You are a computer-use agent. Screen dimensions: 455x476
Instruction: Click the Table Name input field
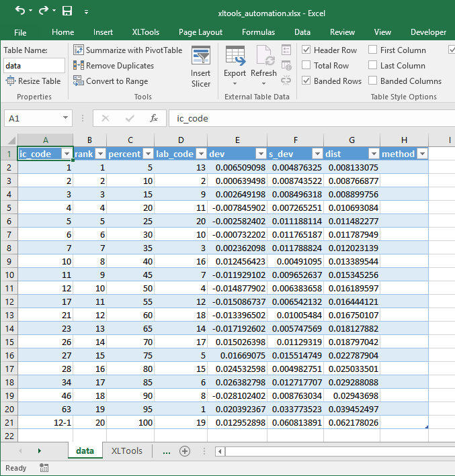34,66
